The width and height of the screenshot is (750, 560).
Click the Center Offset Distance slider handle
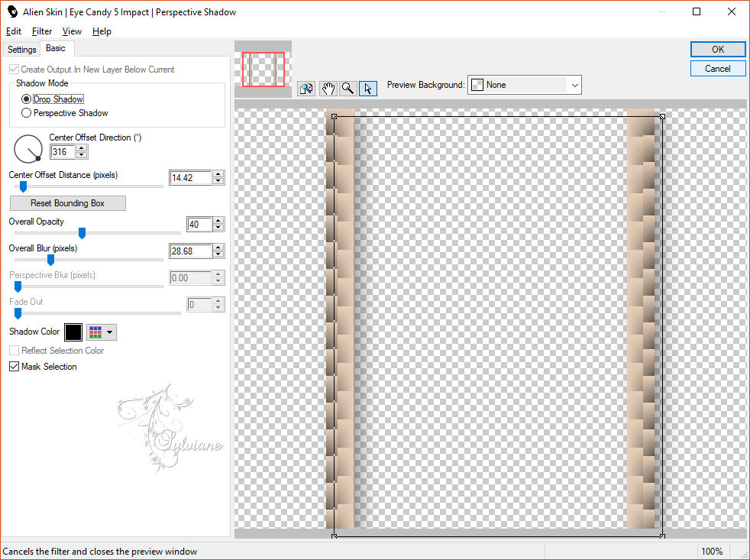(x=23, y=186)
